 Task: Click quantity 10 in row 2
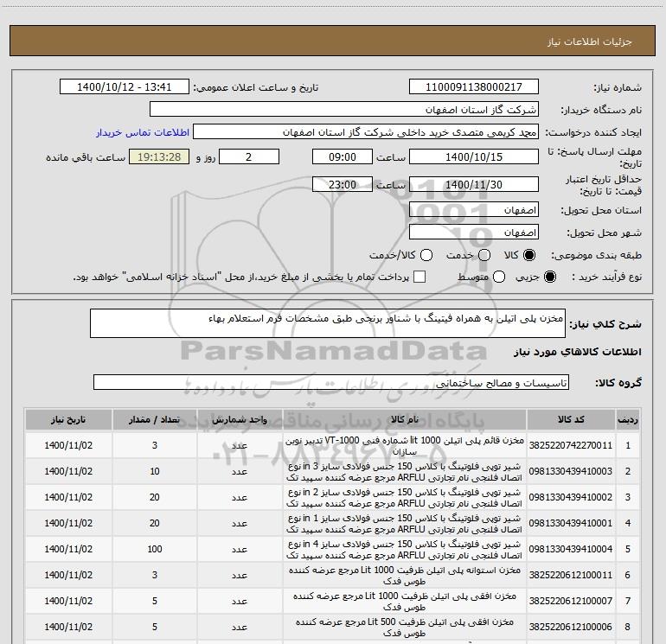click(155, 471)
